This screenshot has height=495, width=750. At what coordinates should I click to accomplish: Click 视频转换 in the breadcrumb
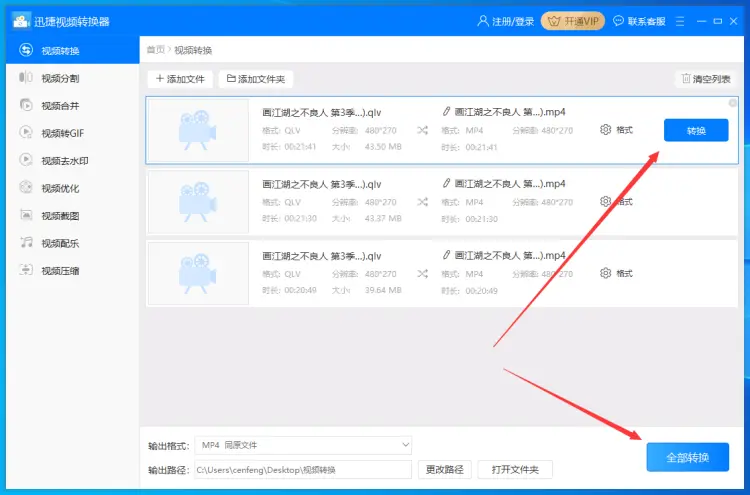(x=193, y=50)
